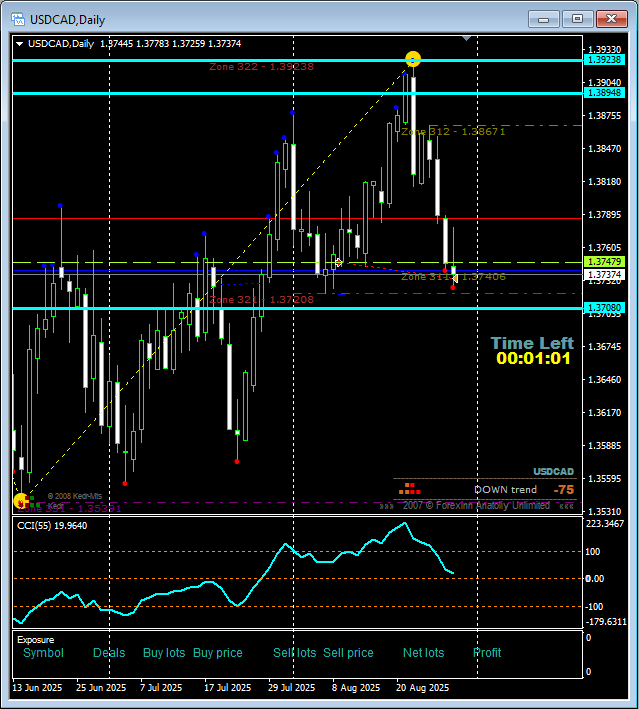Screen dimensions: 639x709
Task: Click the USDCAD chart window title icon
Action: [18, 19]
